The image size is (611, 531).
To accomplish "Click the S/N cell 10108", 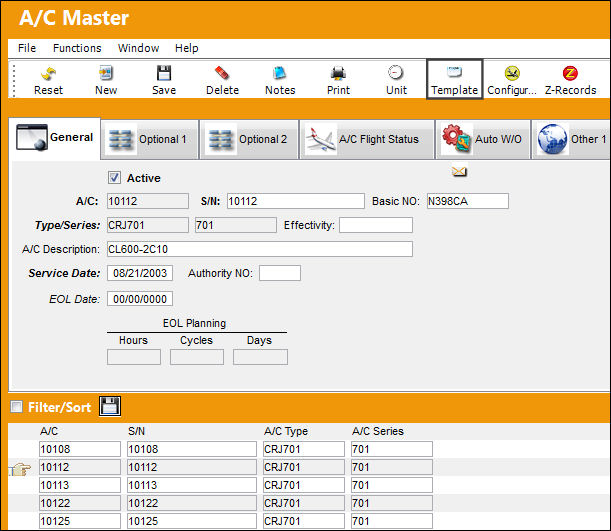I will [x=192, y=449].
